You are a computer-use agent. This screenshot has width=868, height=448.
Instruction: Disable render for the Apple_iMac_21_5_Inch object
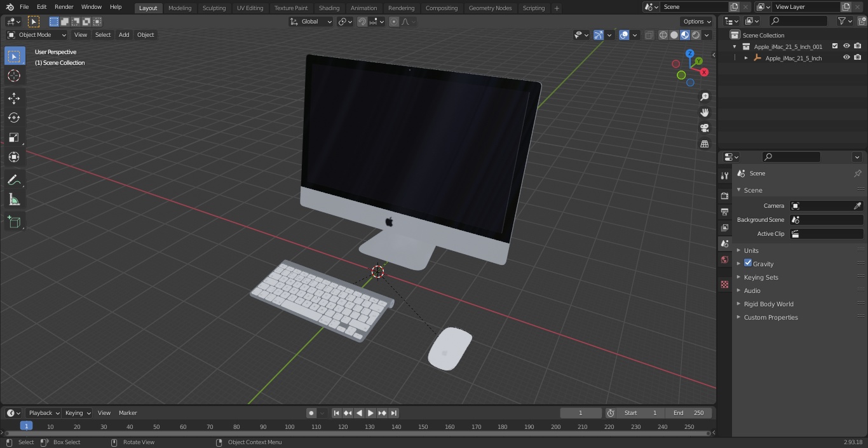pos(858,58)
